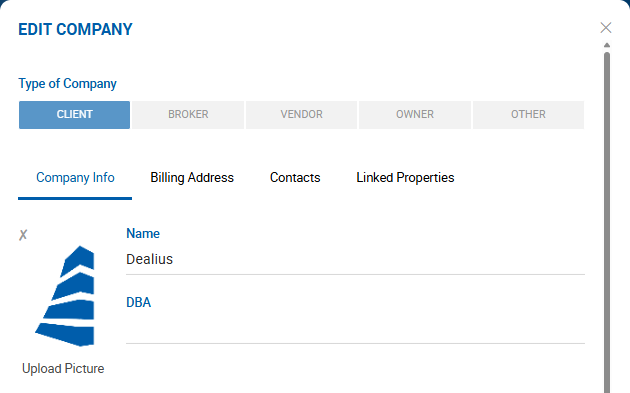Pick OTHER as the company type
630x393 pixels.
528,115
